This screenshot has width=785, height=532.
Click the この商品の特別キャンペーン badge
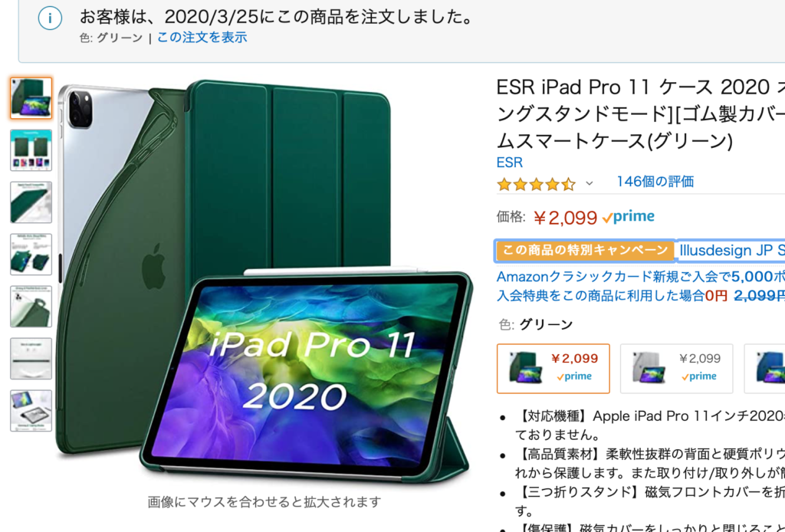tap(585, 251)
